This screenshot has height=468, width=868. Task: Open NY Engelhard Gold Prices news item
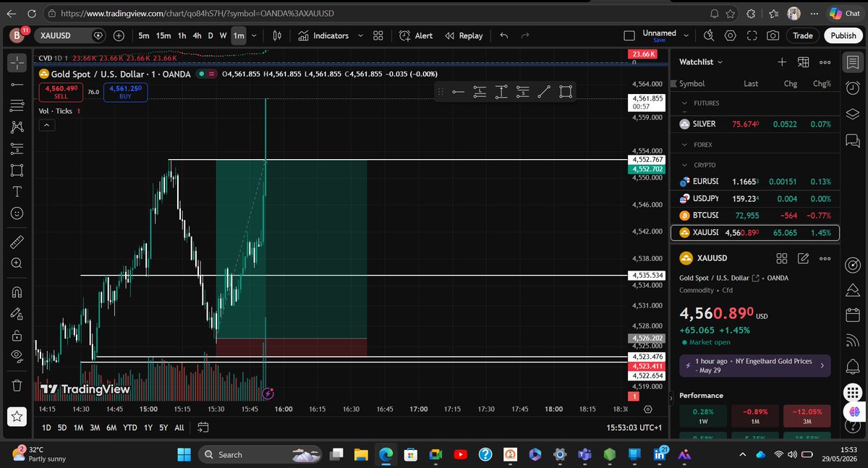[754, 365]
